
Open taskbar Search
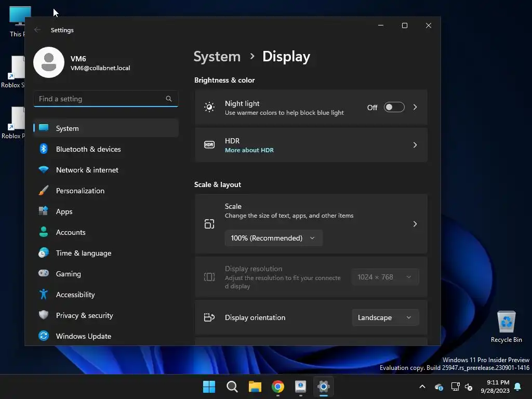(x=232, y=387)
